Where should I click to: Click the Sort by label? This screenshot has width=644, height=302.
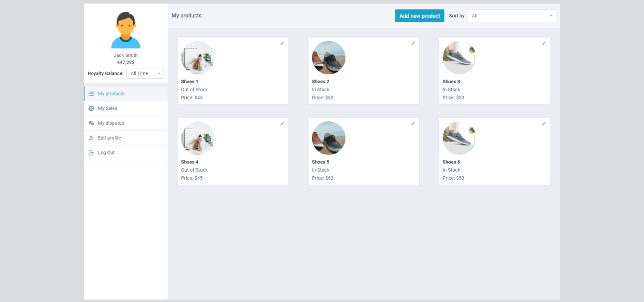click(x=457, y=16)
